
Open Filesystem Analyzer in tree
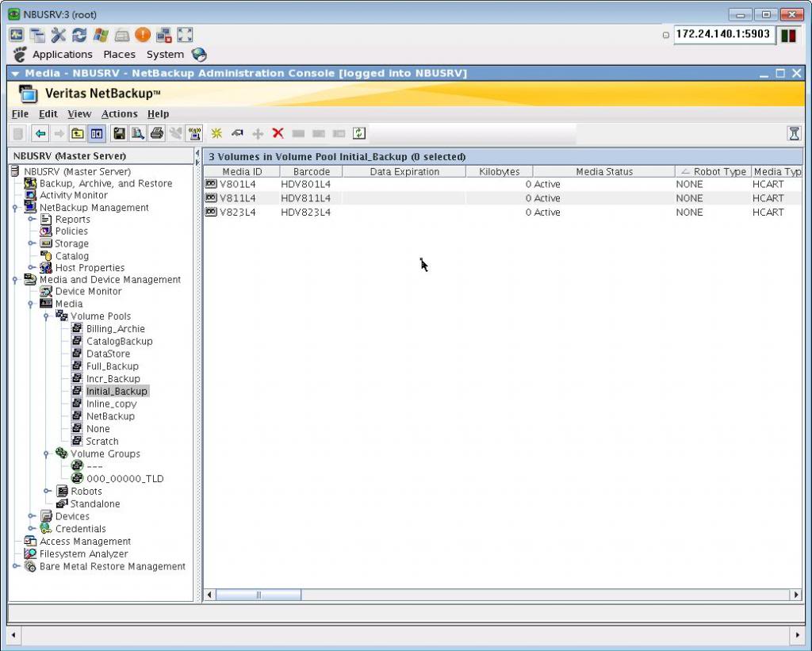[x=84, y=553]
